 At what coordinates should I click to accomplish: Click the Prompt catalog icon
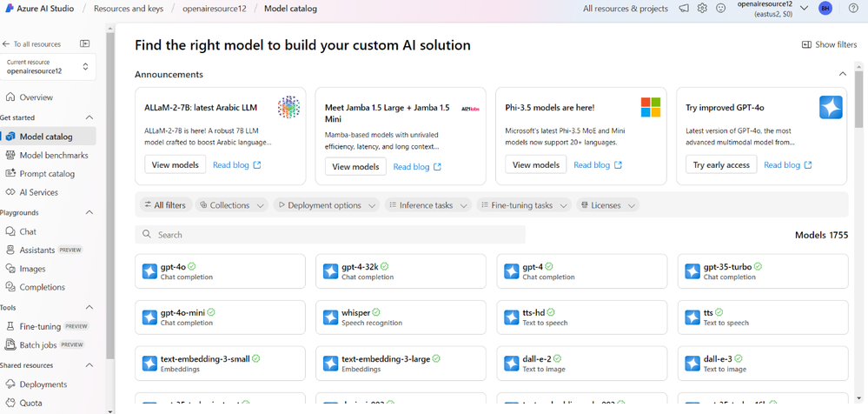point(10,173)
